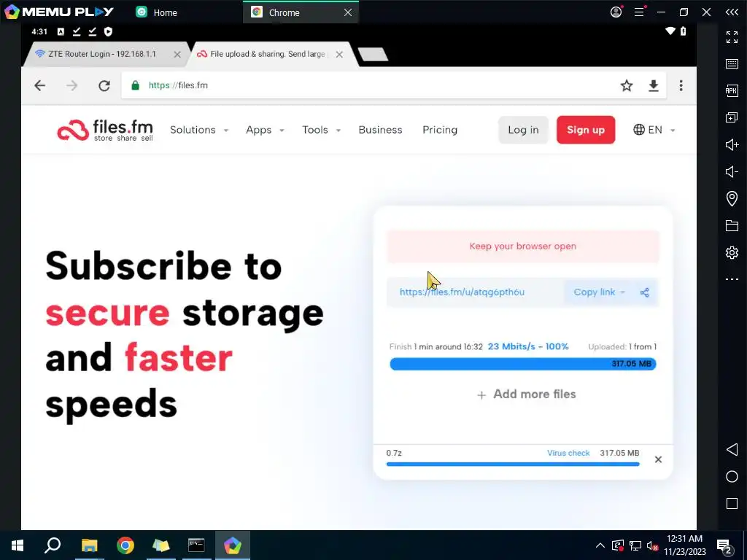Viewport: 747px width, 560px height.
Task: Show more sidebar tools with three dots
Action: (x=732, y=279)
